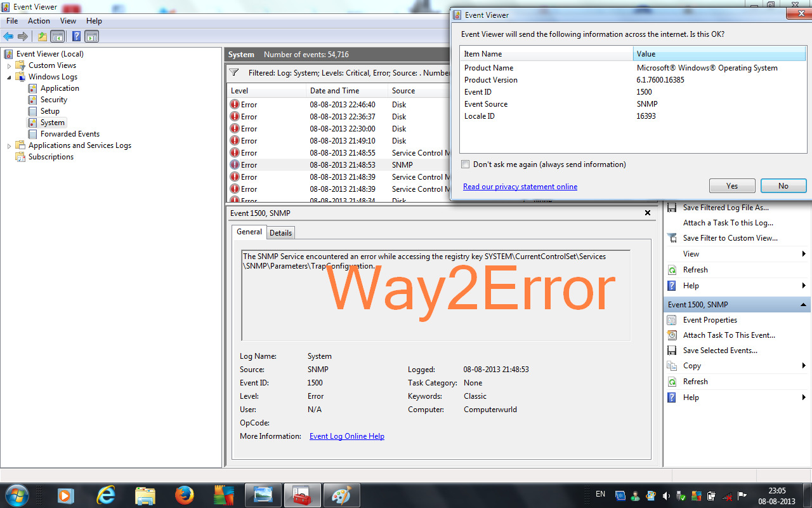Click the Event Properties icon

pyautogui.click(x=672, y=319)
